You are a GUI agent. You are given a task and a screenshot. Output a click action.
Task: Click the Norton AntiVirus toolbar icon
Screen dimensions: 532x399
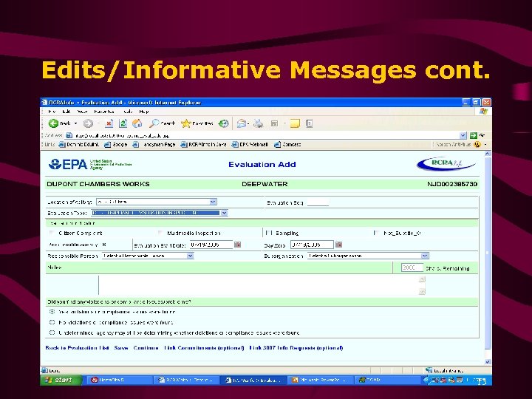(477, 145)
